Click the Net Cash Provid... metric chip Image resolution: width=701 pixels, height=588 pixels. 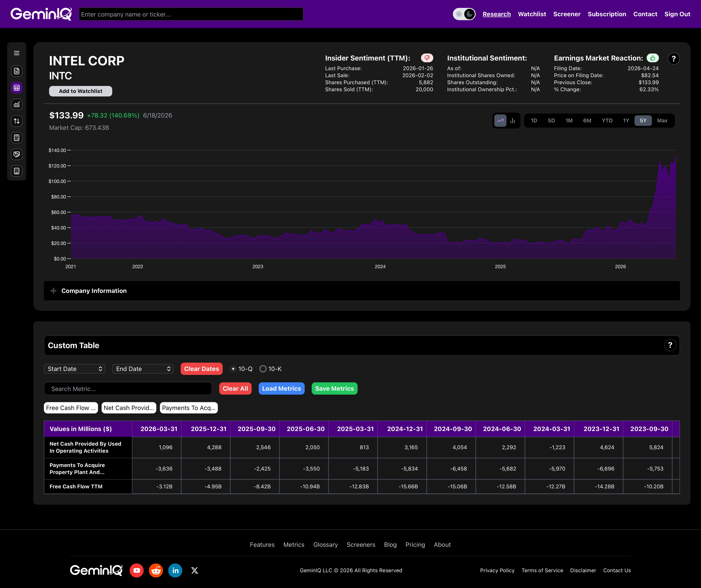129,408
